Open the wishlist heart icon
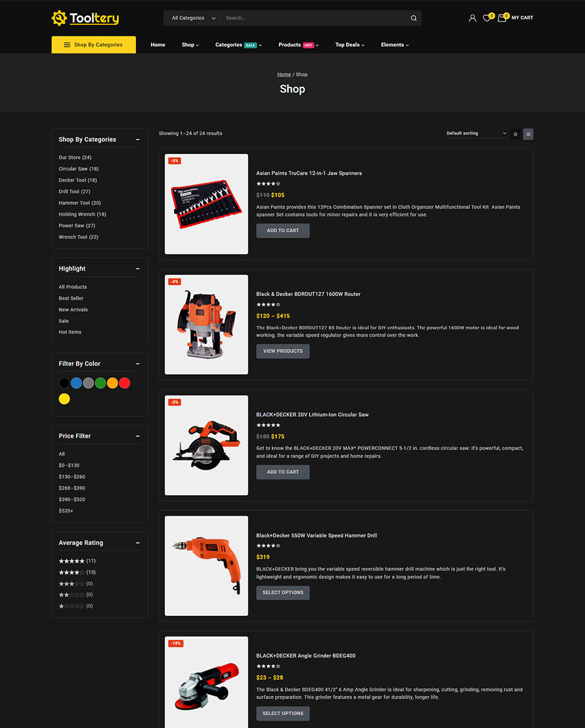585x728 pixels. coord(487,18)
